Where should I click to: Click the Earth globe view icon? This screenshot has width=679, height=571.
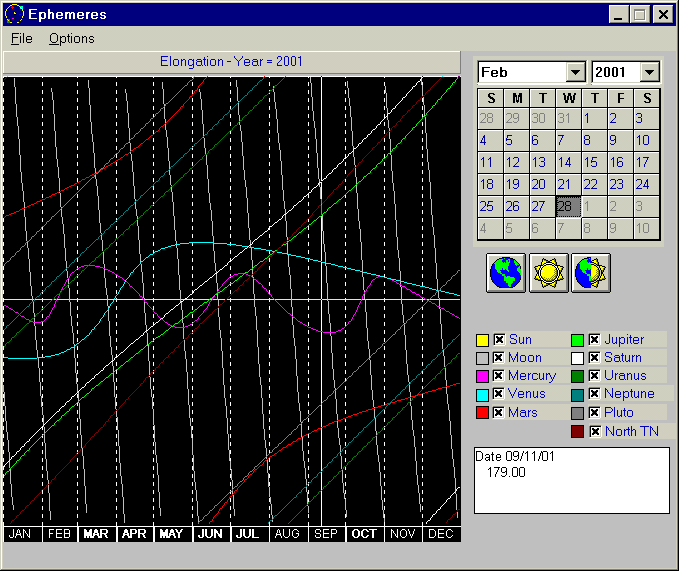[505, 273]
